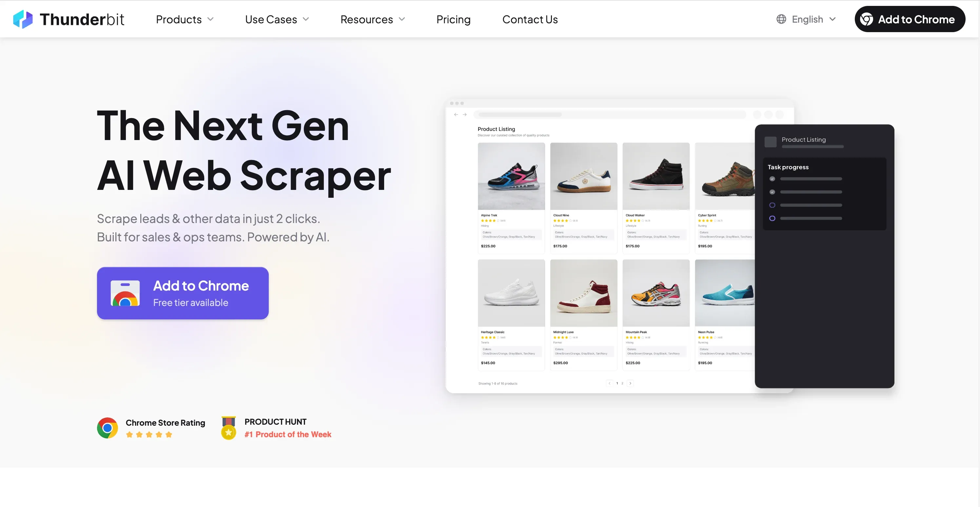Click the purple Add to Chrome button
The width and height of the screenshot is (980, 507).
coord(183,293)
